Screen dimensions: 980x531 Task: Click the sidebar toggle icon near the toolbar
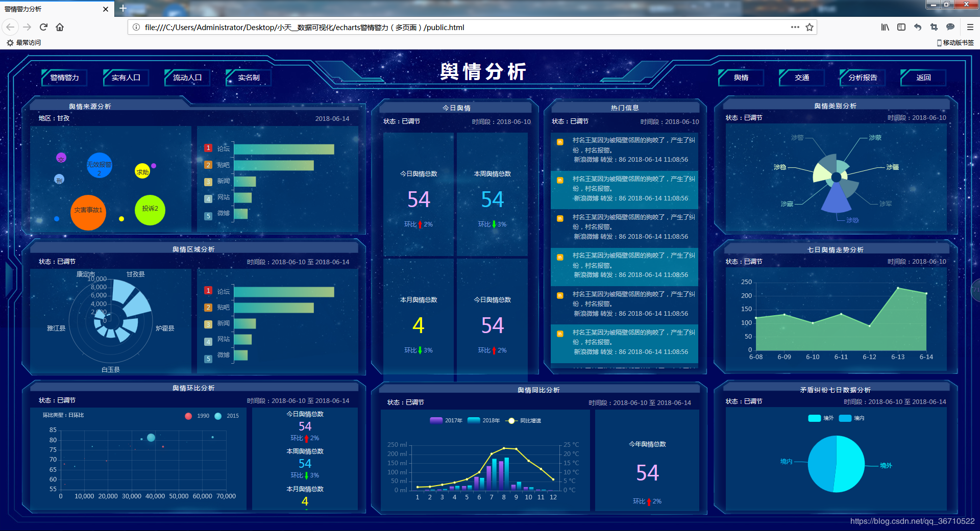[x=901, y=27]
